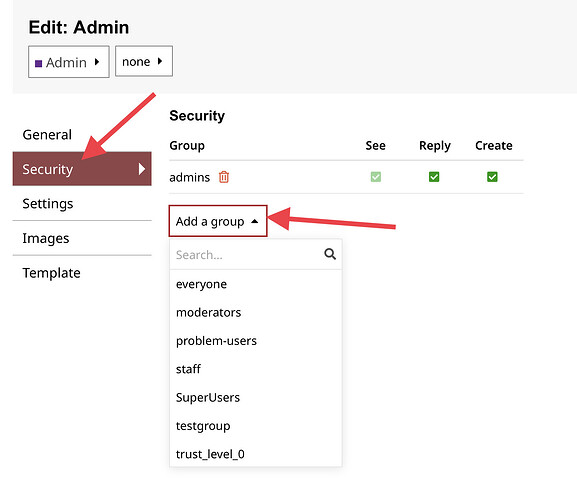Click the See column header
This screenshot has width=577, height=500.
375,145
